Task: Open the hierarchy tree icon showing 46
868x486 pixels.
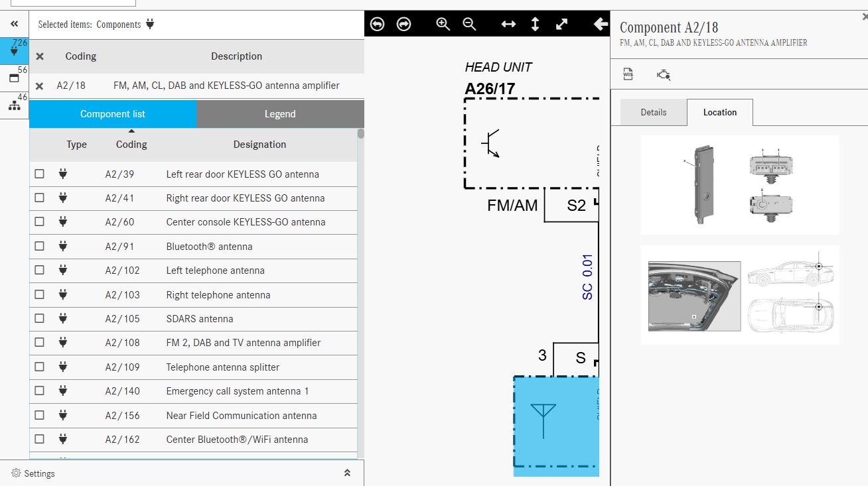Action: 14,105
